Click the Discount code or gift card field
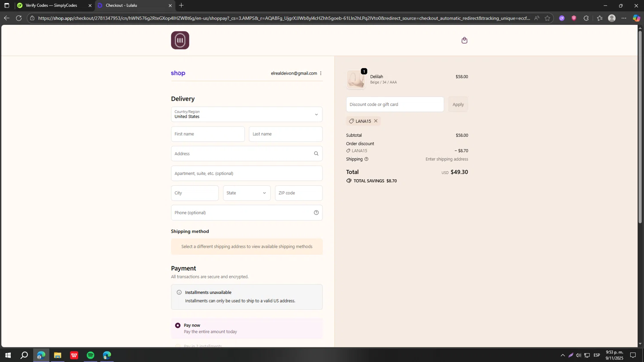The width and height of the screenshot is (644, 362). 395,105
